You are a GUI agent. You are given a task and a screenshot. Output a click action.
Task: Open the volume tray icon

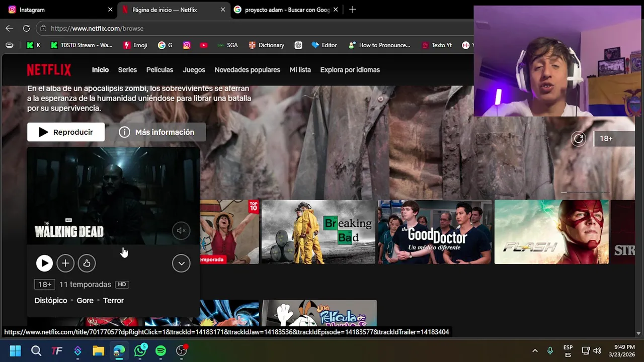point(597,350)
